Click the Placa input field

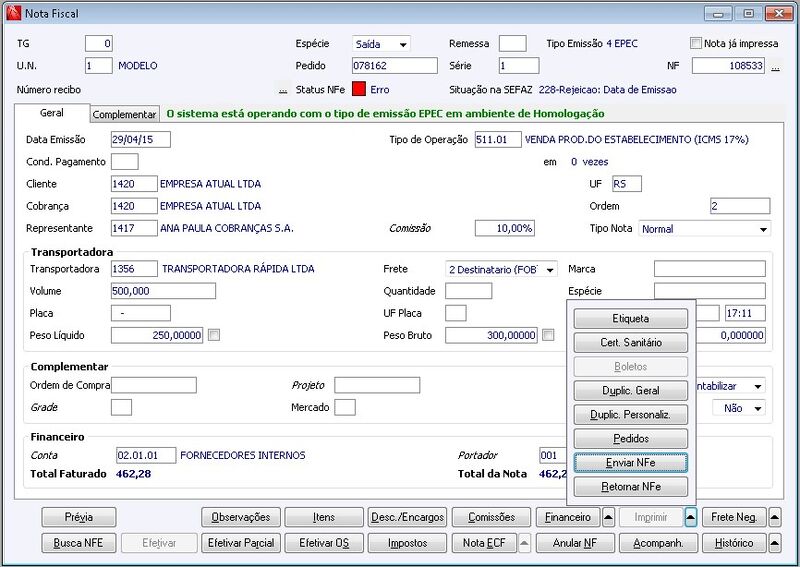click(x=141, y=313)
